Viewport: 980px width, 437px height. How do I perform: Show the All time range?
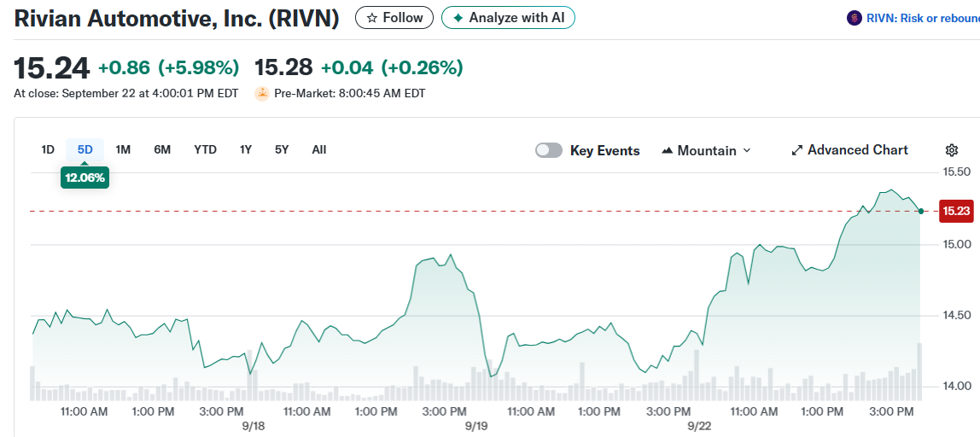click(x=318, y=150)
